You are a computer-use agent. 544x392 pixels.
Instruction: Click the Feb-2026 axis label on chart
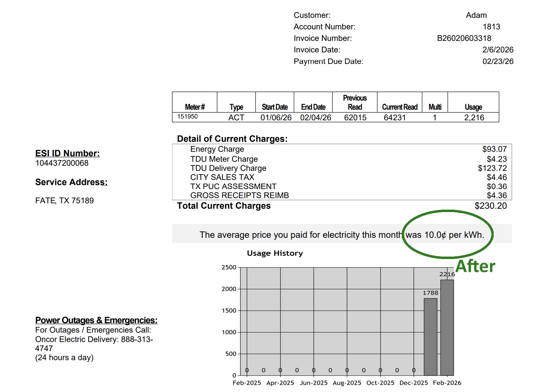(x=447, y=383)
